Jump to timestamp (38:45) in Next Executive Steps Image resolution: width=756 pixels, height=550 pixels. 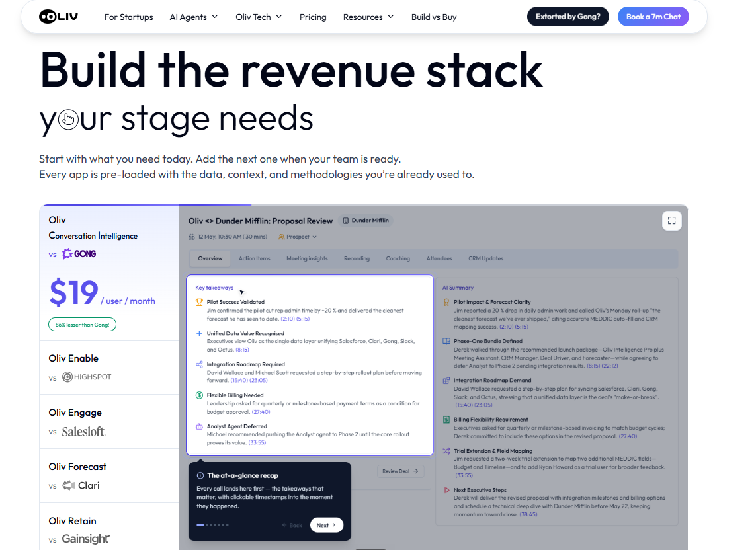click(x=528, y=514)
